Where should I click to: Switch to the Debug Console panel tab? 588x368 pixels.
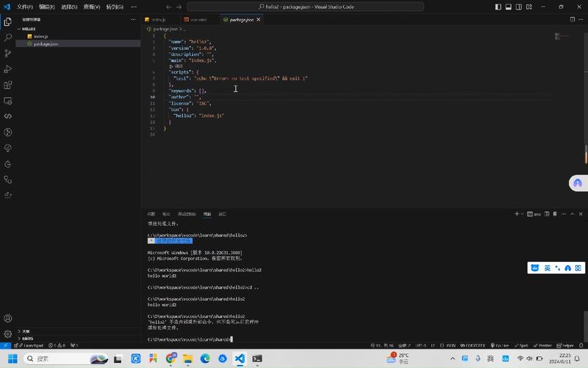(x=187, y=213)
